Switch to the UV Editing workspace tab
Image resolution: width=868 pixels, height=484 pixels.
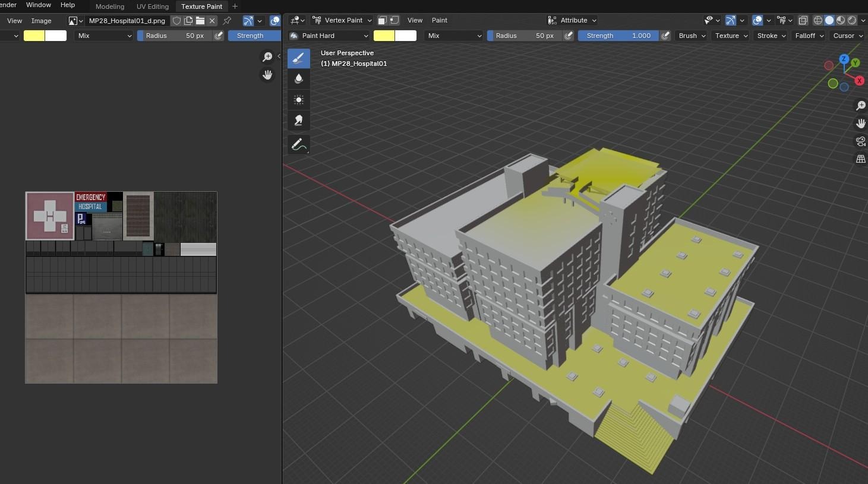(x=153, y=7)
